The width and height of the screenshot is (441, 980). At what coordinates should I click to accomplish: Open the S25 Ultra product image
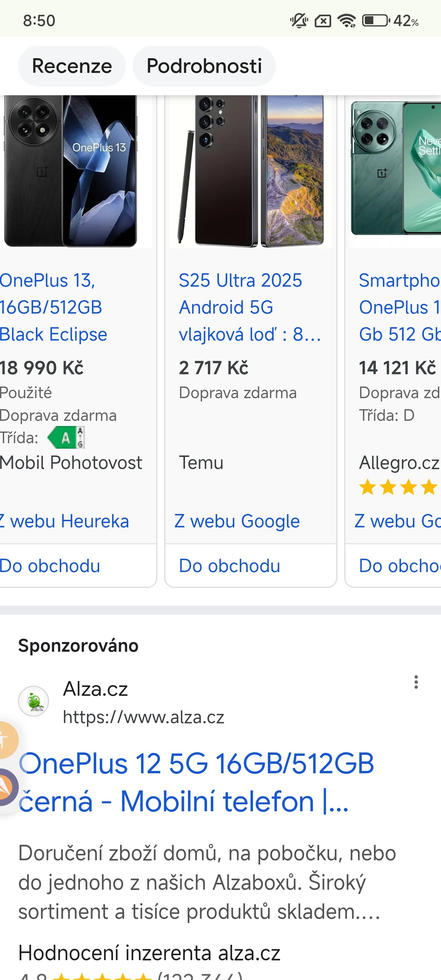point(251,171)
